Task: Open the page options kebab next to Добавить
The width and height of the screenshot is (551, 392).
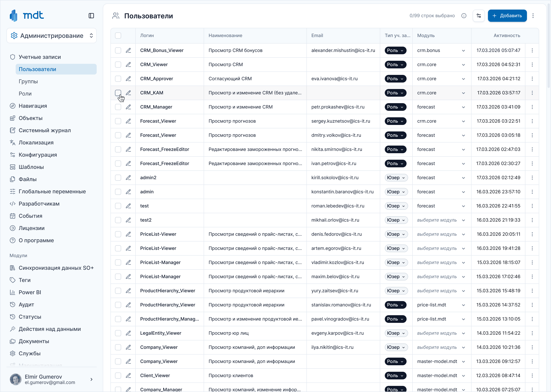Action: (x=533, y=16)
